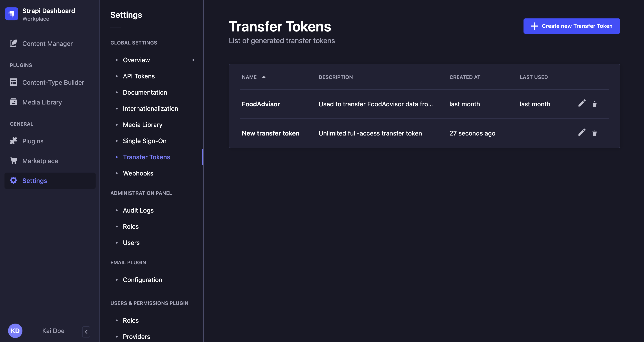Open the Content Manager from the sidebar
This screenshot has width=644, height=342.
pos(41,43)
